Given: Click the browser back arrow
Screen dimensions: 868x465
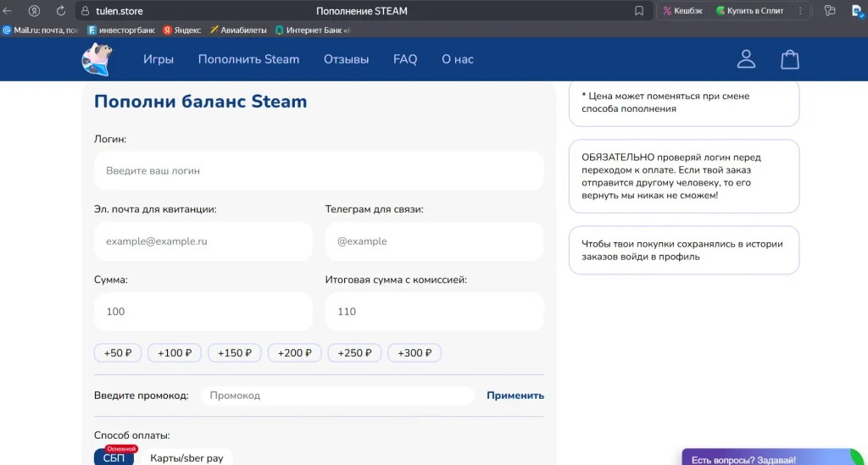Looking at the screenshot, I should [7, 10].
